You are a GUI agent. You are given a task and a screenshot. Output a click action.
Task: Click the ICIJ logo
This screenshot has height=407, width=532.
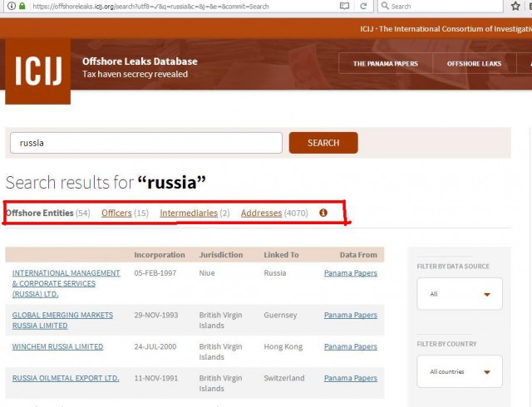click(x=38, y=71)
